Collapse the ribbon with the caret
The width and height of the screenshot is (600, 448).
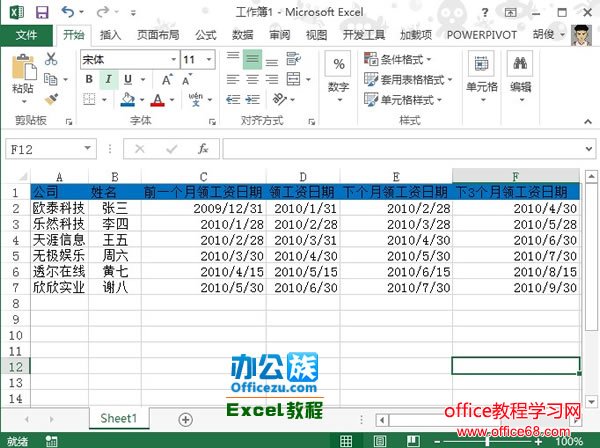click(x=588, y=122)
